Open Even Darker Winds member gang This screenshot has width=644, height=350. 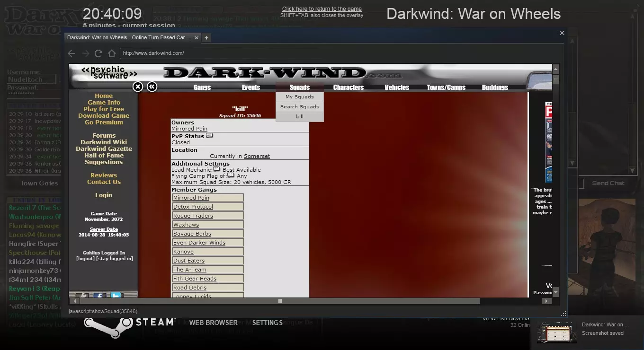tap(199, 243)
